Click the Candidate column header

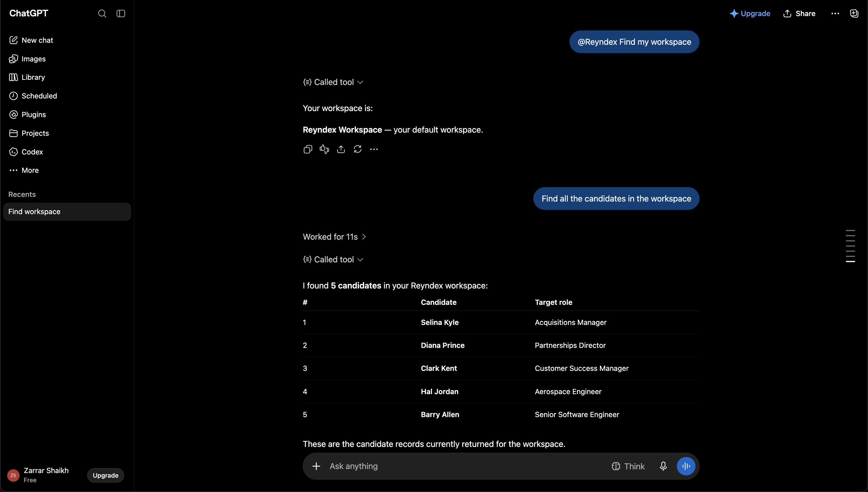439,303
